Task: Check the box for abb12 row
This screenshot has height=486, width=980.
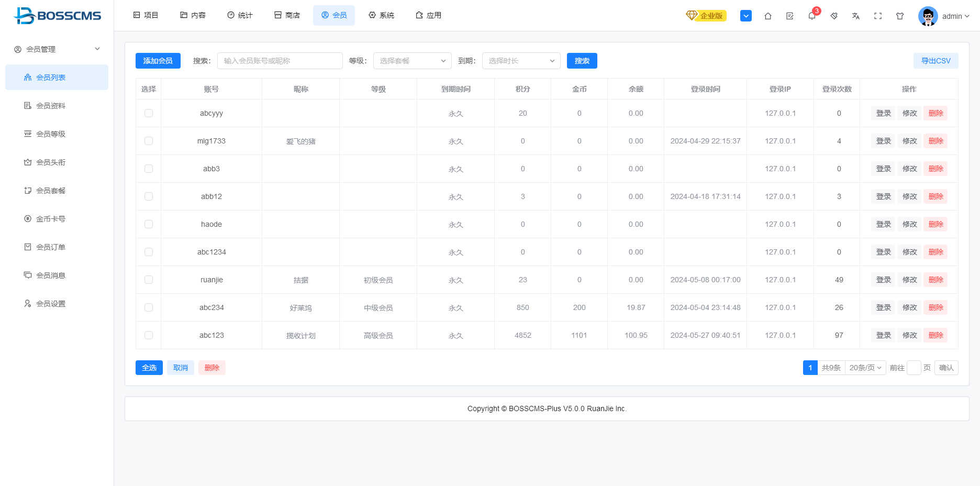Action: point(149,196)
